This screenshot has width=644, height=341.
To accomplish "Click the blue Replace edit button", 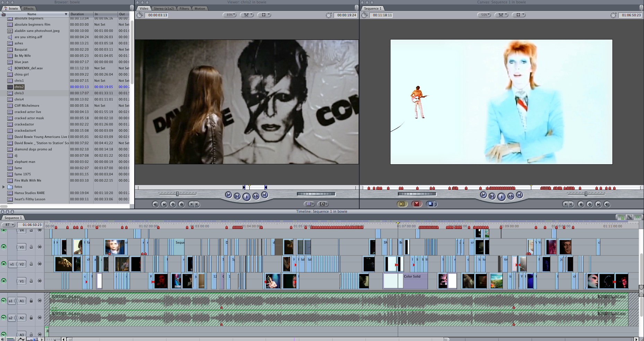I will click(430, 204).
